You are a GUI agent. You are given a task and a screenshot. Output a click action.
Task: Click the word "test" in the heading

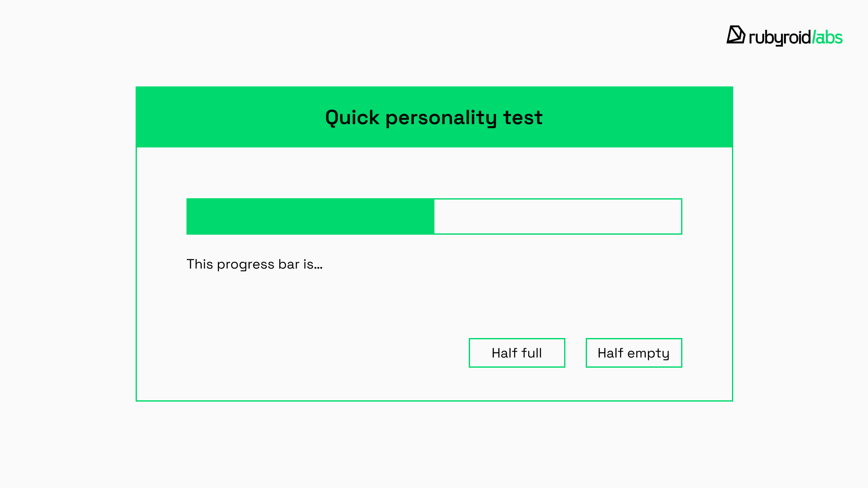click(523, 118)
